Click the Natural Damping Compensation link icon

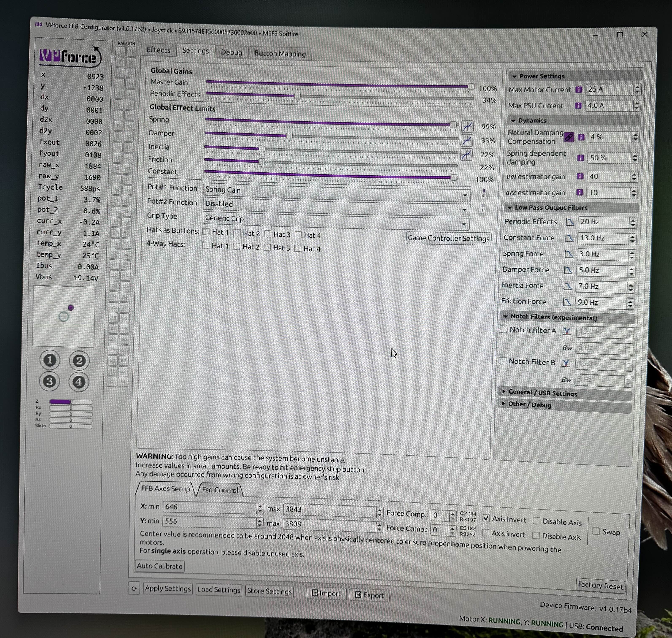[x=569, y=137]
